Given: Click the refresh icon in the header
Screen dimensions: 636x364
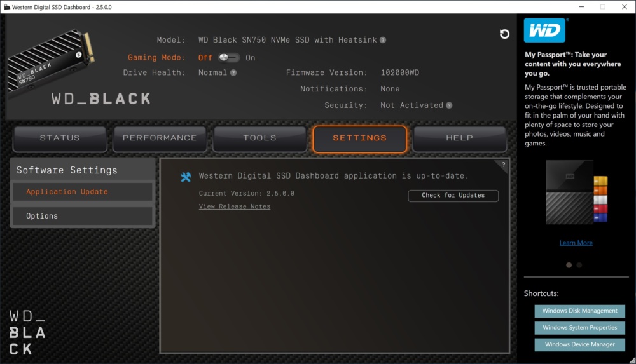Looking at the screenshot, I should (504, 34).
